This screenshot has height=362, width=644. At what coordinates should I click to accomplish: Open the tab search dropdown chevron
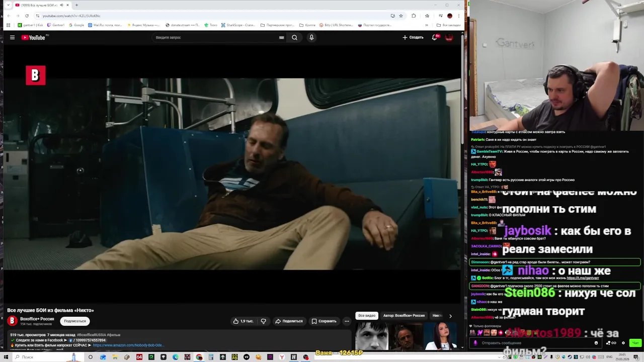[8, 5]
